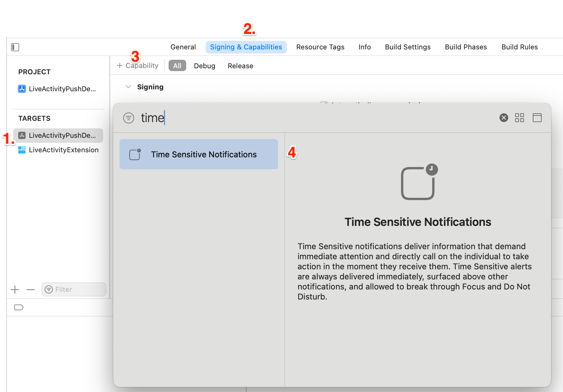Viewport: 563px width, 392px height.
Task: Open the filter icon in the bottom Filter field
Action: tap(49, 289)
